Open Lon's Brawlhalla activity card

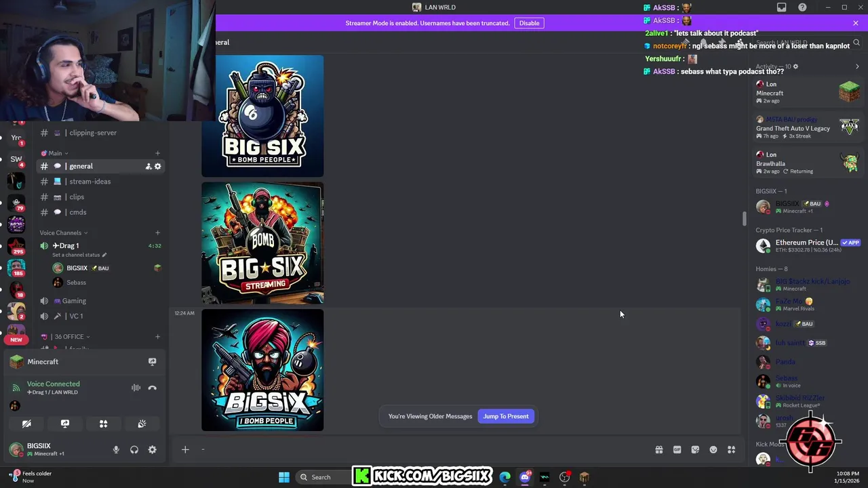808,163
